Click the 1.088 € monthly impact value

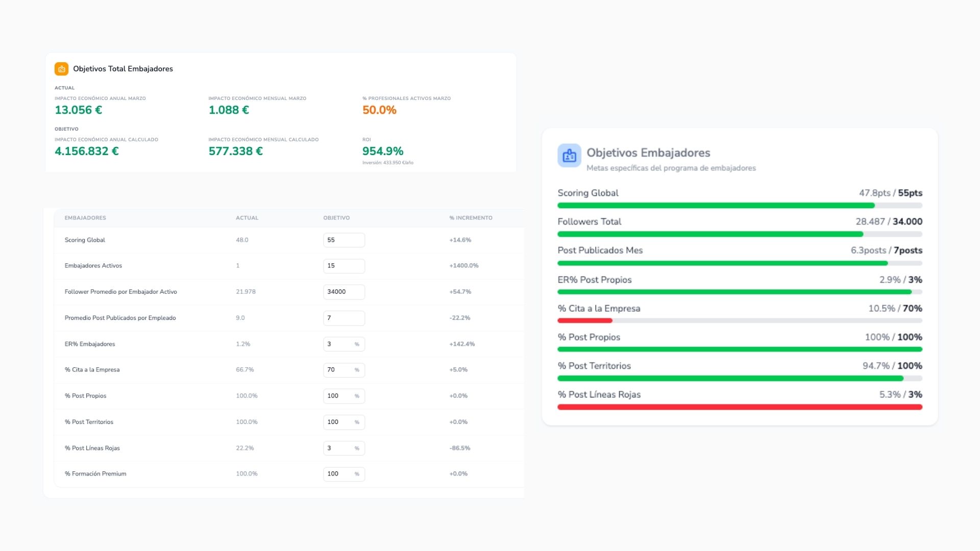229,110
